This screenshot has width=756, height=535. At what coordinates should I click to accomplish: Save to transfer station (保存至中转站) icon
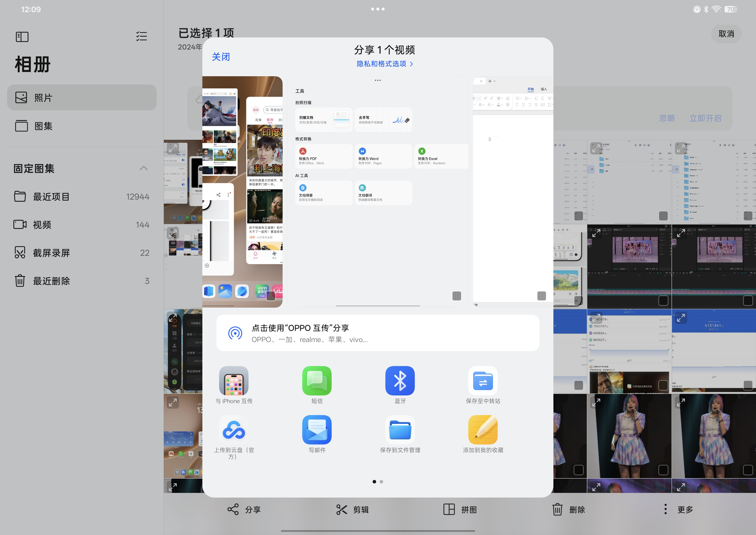tap(483, 381)
